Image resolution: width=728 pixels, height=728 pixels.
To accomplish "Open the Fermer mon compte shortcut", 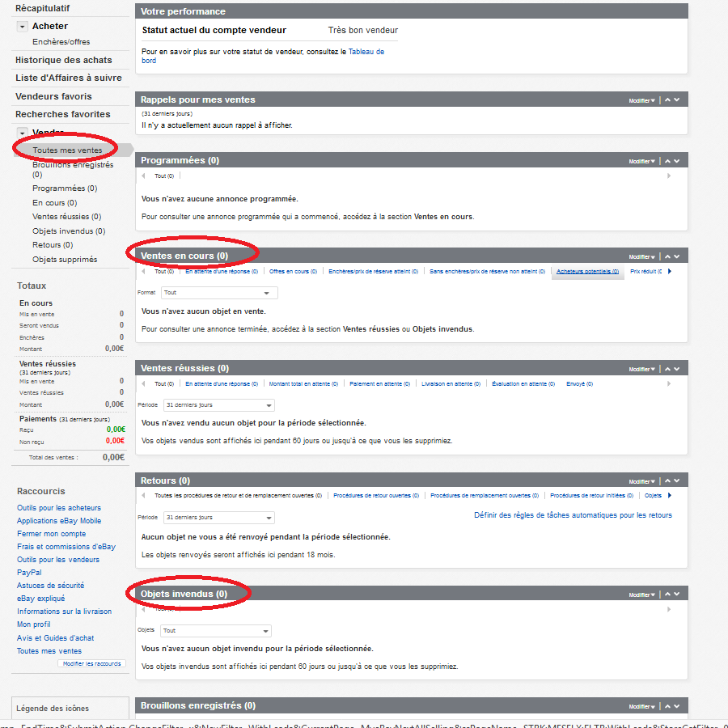I will click(51, 534).
